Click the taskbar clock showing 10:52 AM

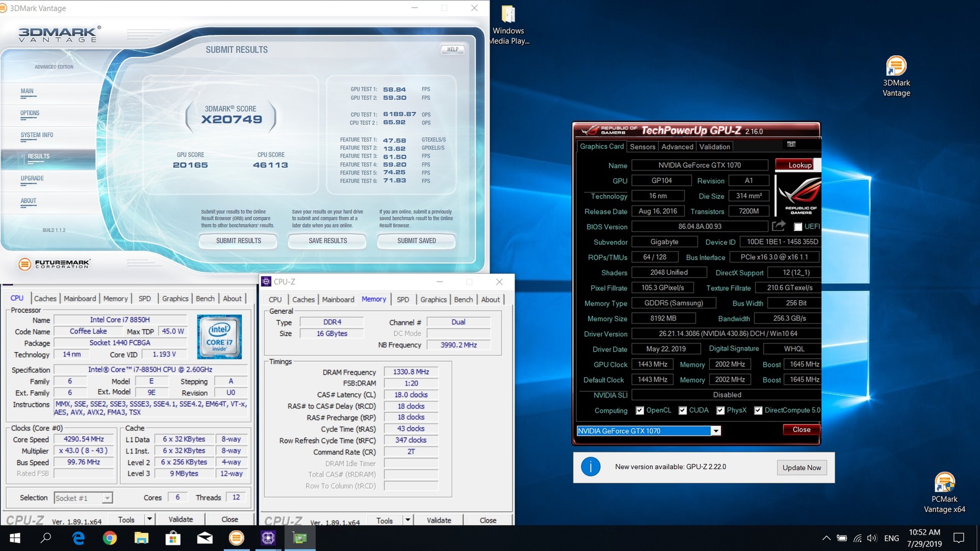click(924, 538)
